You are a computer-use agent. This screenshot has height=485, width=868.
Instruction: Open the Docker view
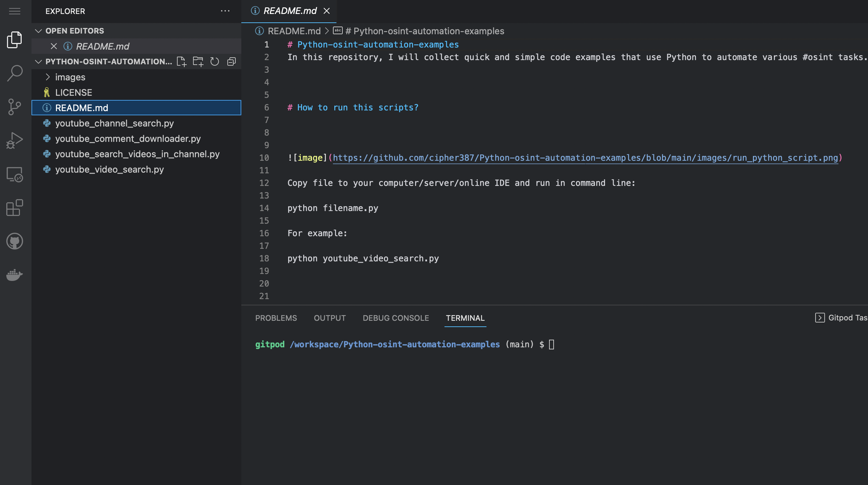(x=14, y=275)
